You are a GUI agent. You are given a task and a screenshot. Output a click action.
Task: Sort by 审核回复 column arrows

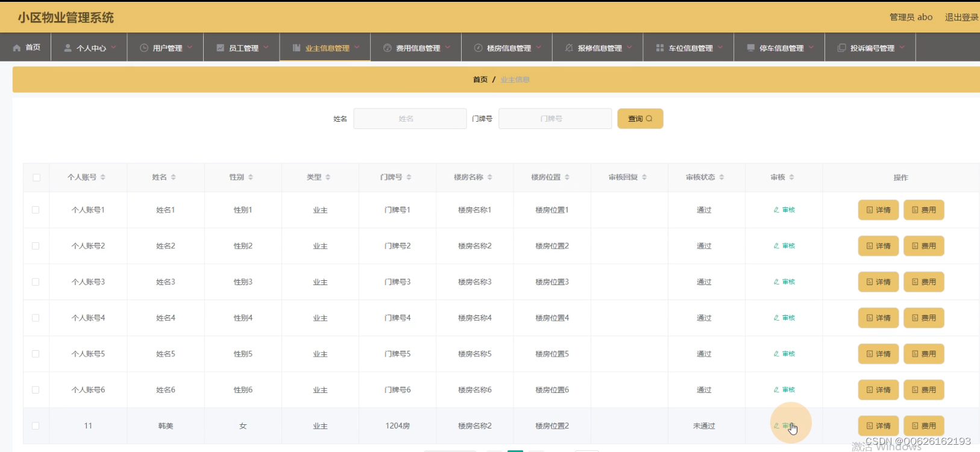[x=644, y=177]
